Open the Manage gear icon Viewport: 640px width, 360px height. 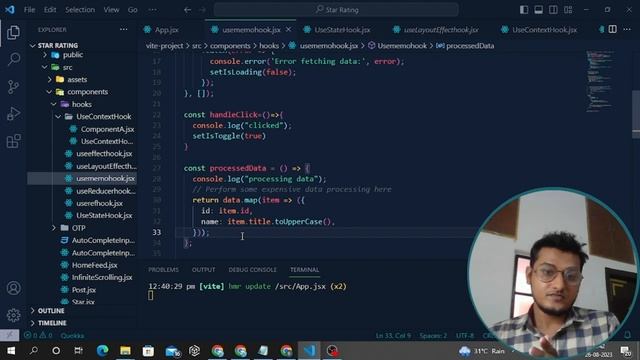point(13,315)
